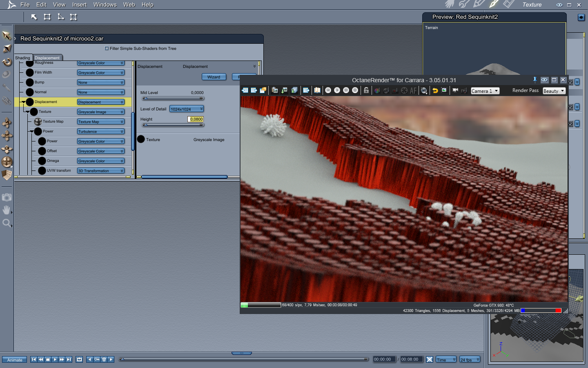
Task: Go to the previous keyframe arrow
Action: point(89,359)
